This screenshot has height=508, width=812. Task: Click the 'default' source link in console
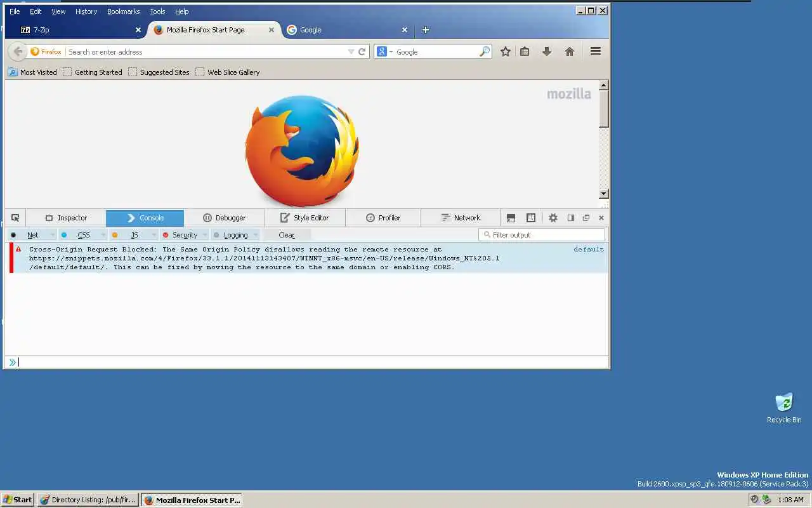tap(589, 249)
